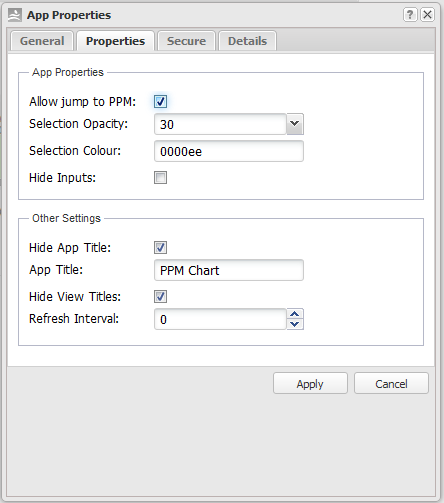This screenshot has width=444, height=503.
Task: Click the Cancel button
Action: point(391,383)
